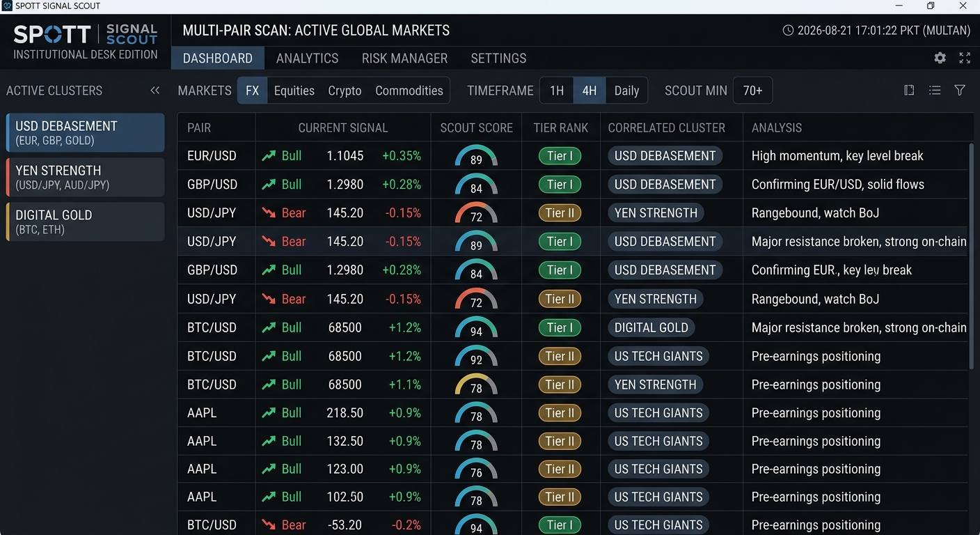Click "High momentum, key level break" analysis
Viewport: 980px width, 535px height.
837,156
